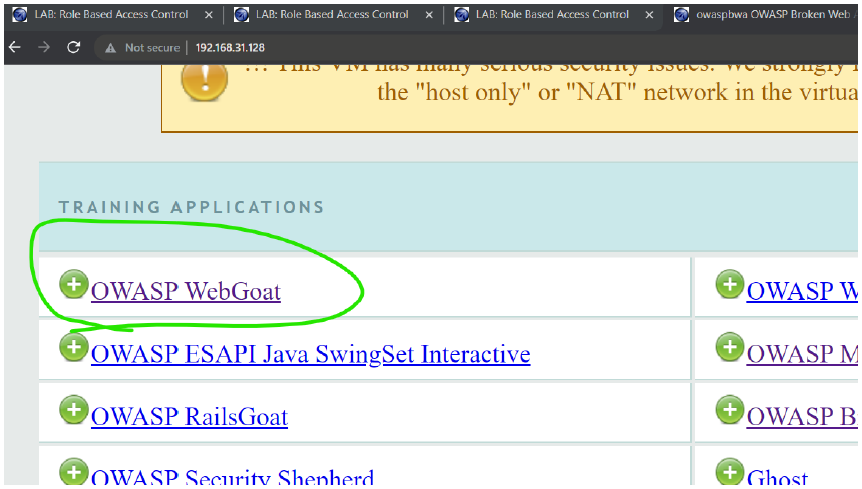Close the second LAB: Role Based Access Control tab
The width and height of the screenshot is (862, 489).
point(429,15)
